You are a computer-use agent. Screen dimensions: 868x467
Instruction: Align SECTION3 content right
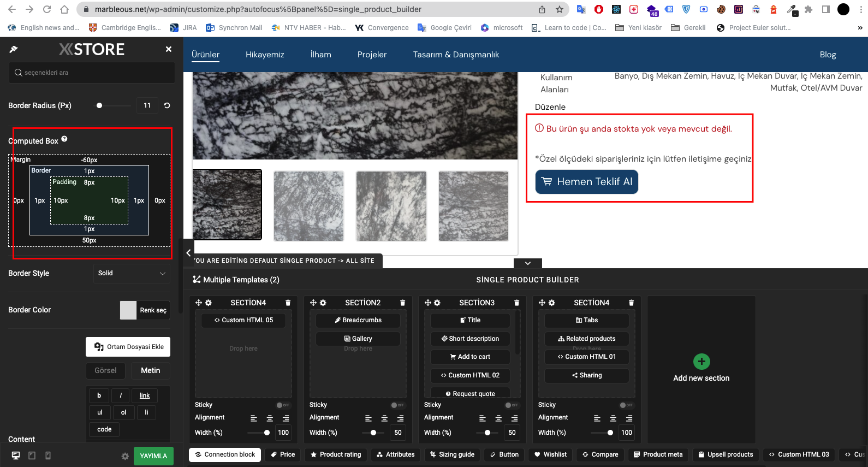pyautogui.click(x=514, y=418)
